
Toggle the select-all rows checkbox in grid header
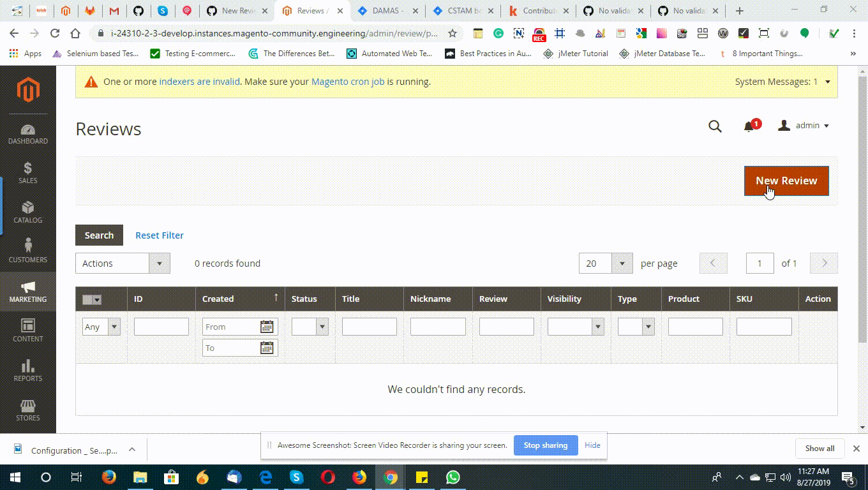click(x=93, y=299)
